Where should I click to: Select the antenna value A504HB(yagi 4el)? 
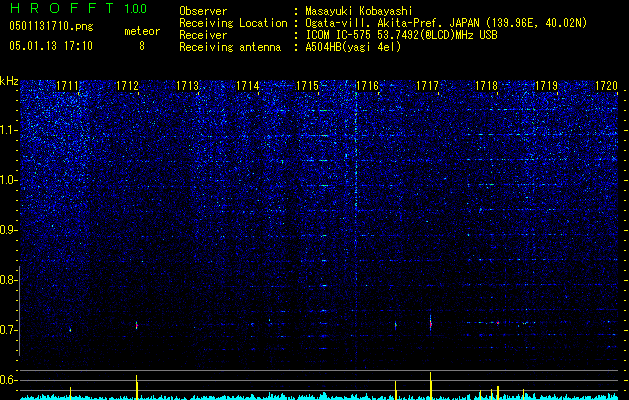353,47
